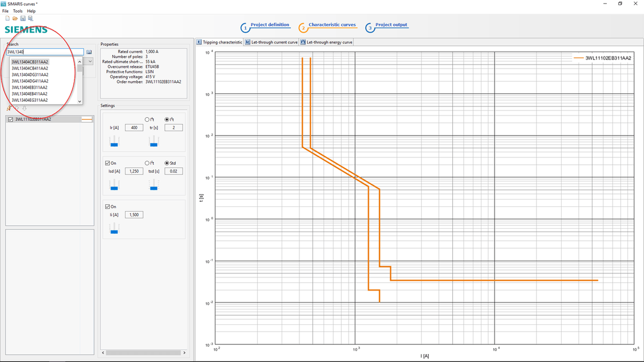This screenshot has width=644, height=362.
Task: Go to step 3 Project output
Action: pyautogui.click(x=392, y=25)
